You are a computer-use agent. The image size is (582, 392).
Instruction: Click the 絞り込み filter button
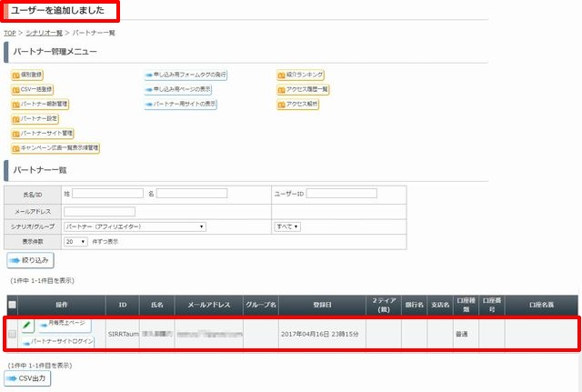(30, 260)
